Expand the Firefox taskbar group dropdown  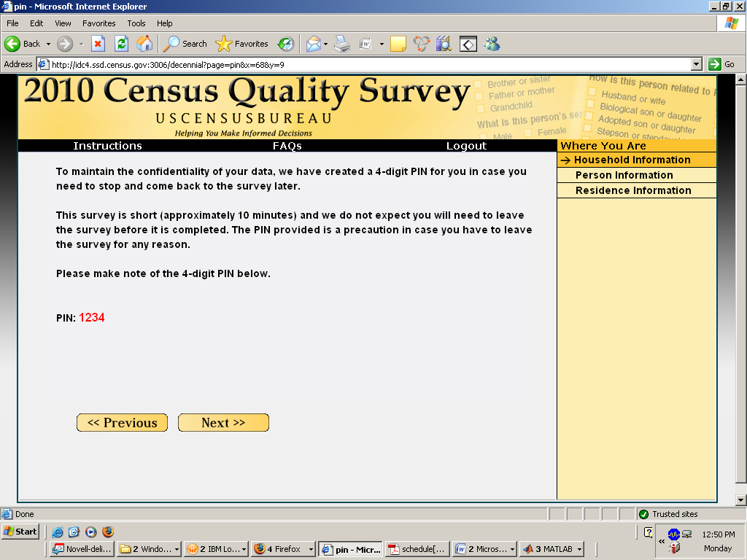point(311,549)
